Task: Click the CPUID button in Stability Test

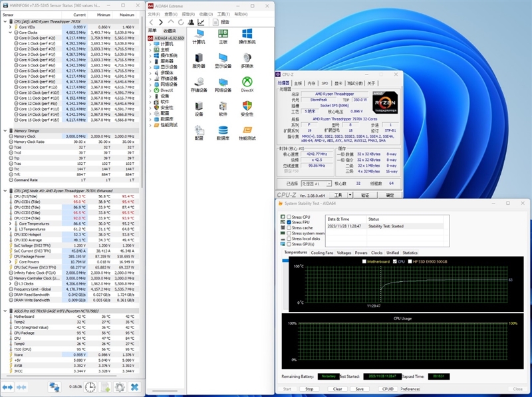Action: click(x=388, y=389)
